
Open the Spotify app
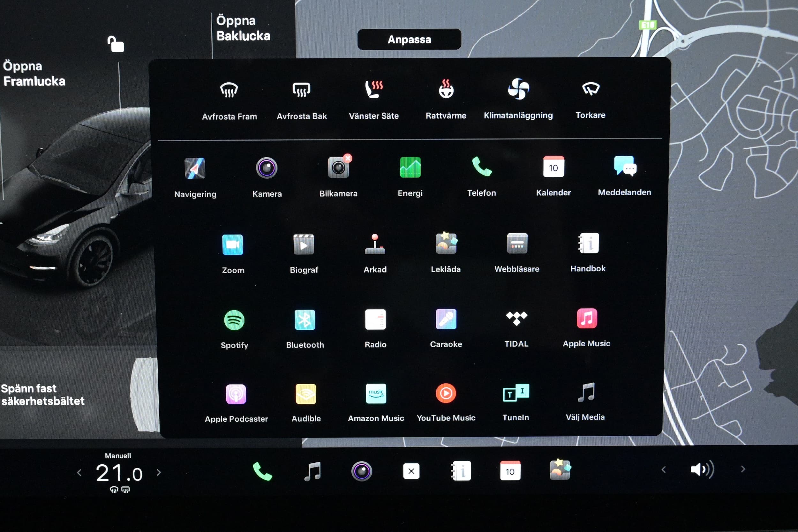point(234,321)
